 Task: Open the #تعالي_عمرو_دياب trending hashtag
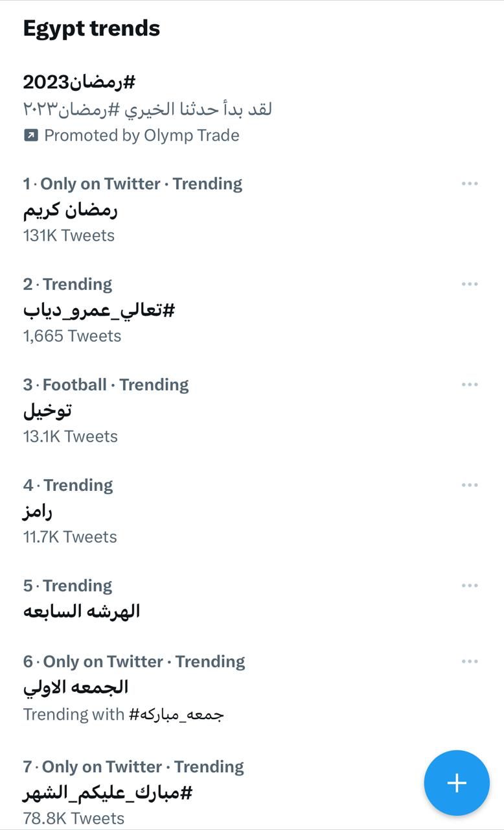point(99,311)
